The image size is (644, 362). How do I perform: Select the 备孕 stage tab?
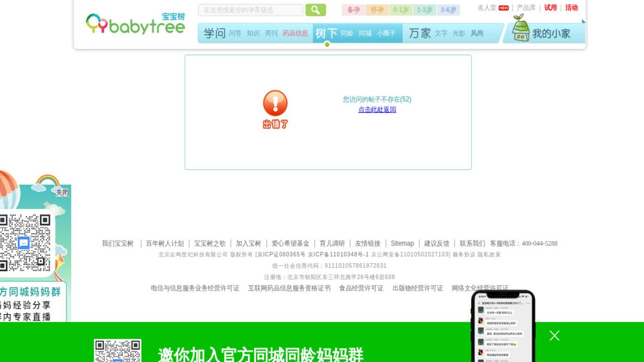[353, 10]
